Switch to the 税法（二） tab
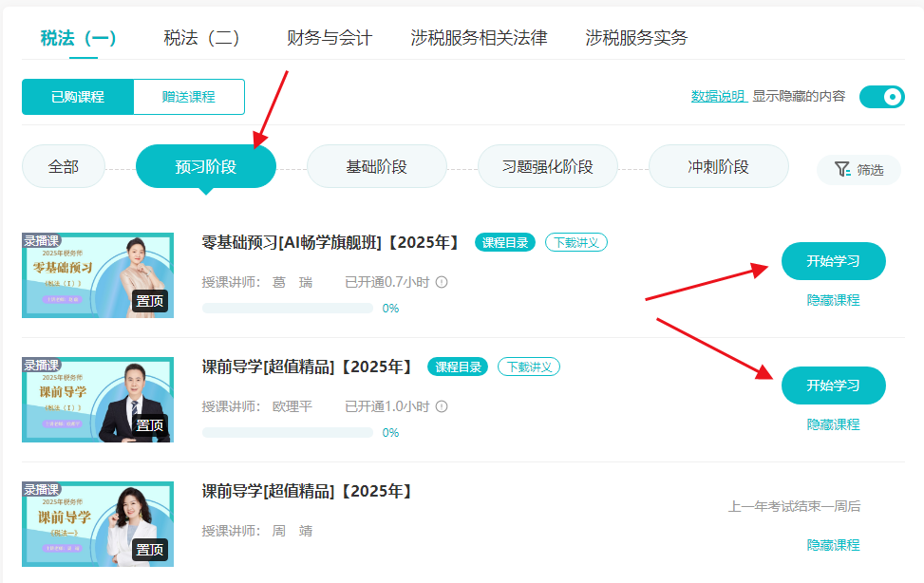 tap(201, 38)
